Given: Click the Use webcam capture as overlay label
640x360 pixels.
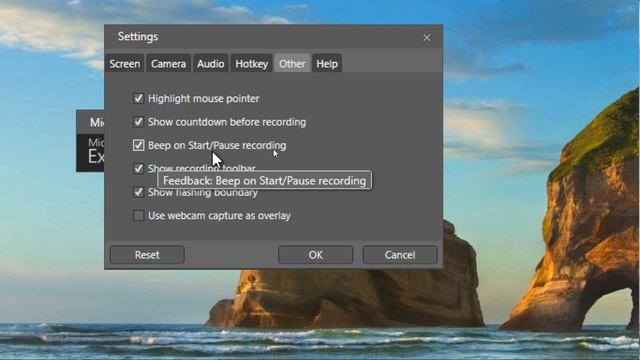Looking at the screenshot, I should tap(219, 216).
